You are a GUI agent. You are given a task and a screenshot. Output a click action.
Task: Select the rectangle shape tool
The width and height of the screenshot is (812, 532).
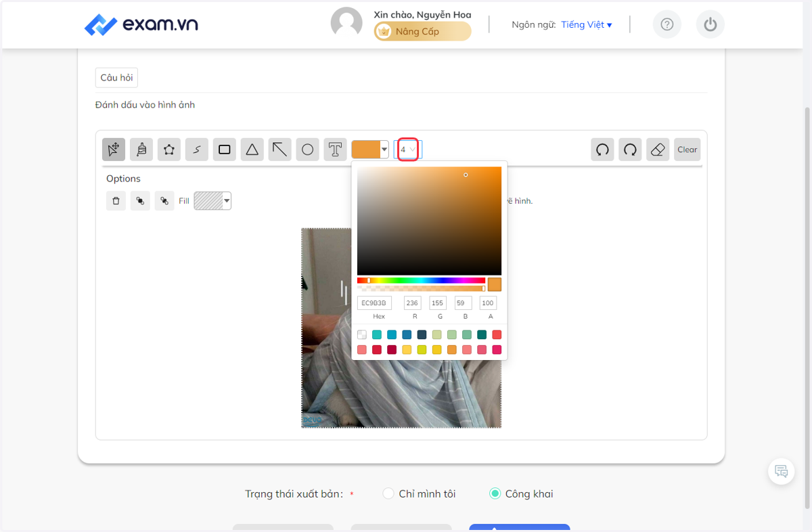coord(225,150)
